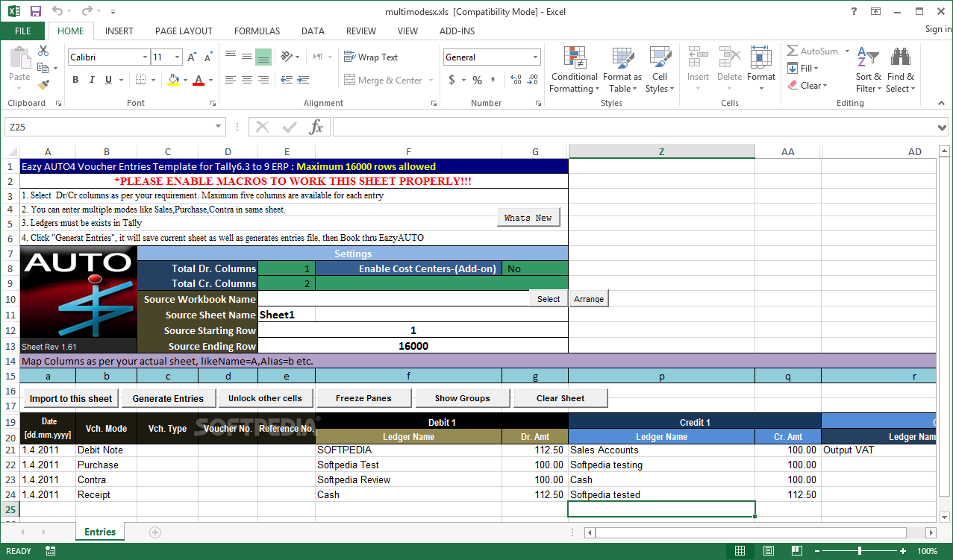Toggle Italic formatting
The image size is (953, 560).
tap(92, 80)
